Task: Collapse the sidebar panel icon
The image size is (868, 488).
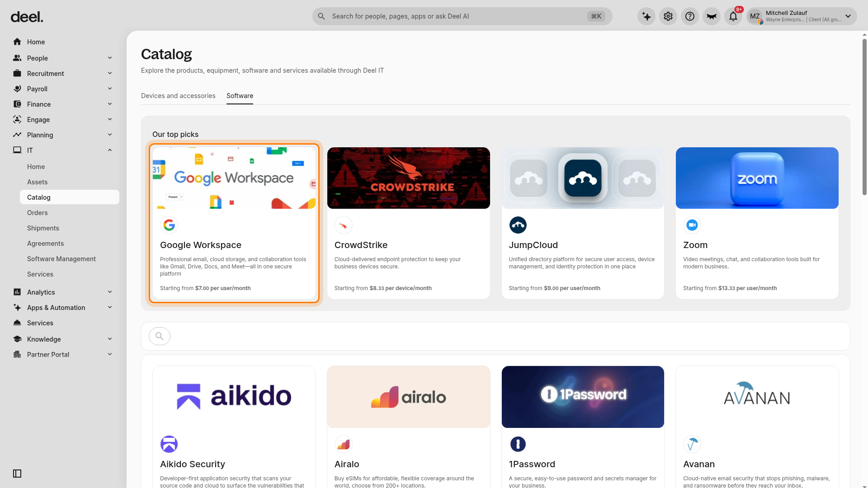Action: click(17, 474)
